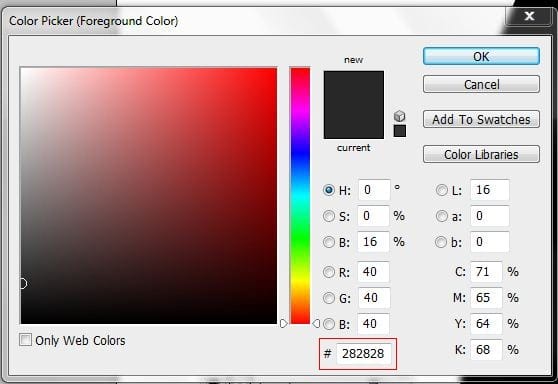
Task: Click Add To Swatches button
Action: coord(481,119)
